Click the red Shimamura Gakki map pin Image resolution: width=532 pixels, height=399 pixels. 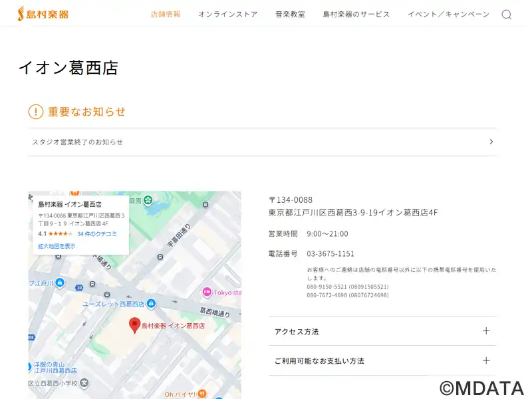pos(134,325)
